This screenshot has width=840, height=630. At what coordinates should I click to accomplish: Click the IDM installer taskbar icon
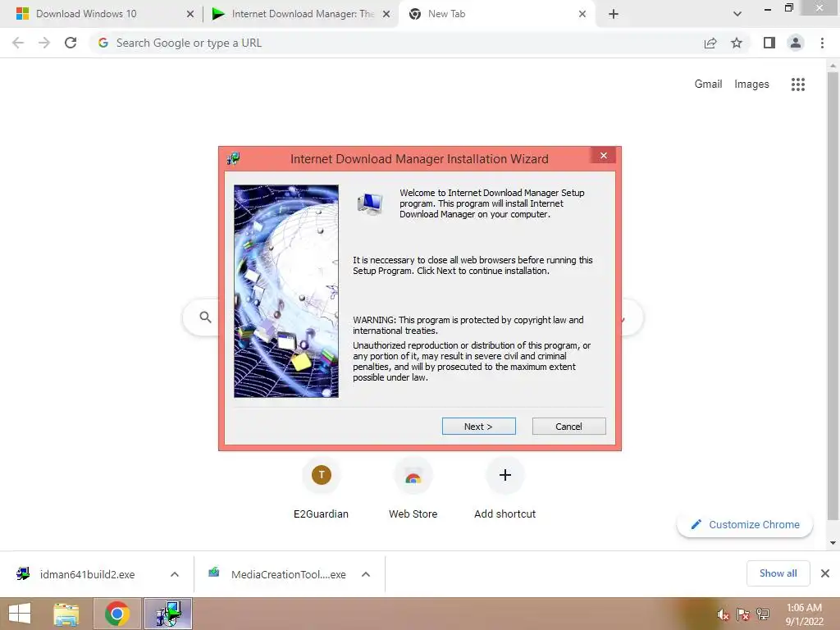pyautogui.click(x=168, y=614)
